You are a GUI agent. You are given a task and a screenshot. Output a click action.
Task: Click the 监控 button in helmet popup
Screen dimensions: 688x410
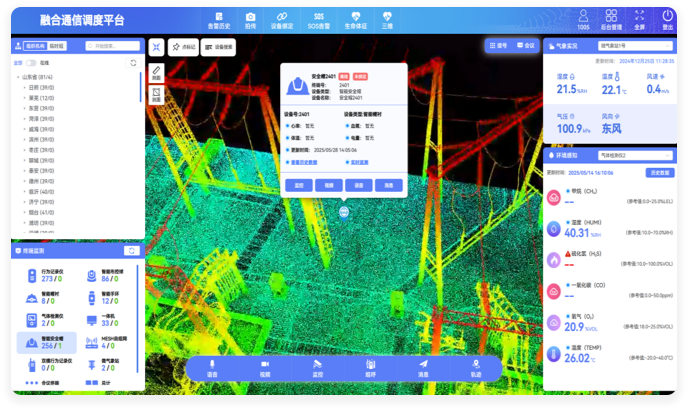click(x=299, y=185)
